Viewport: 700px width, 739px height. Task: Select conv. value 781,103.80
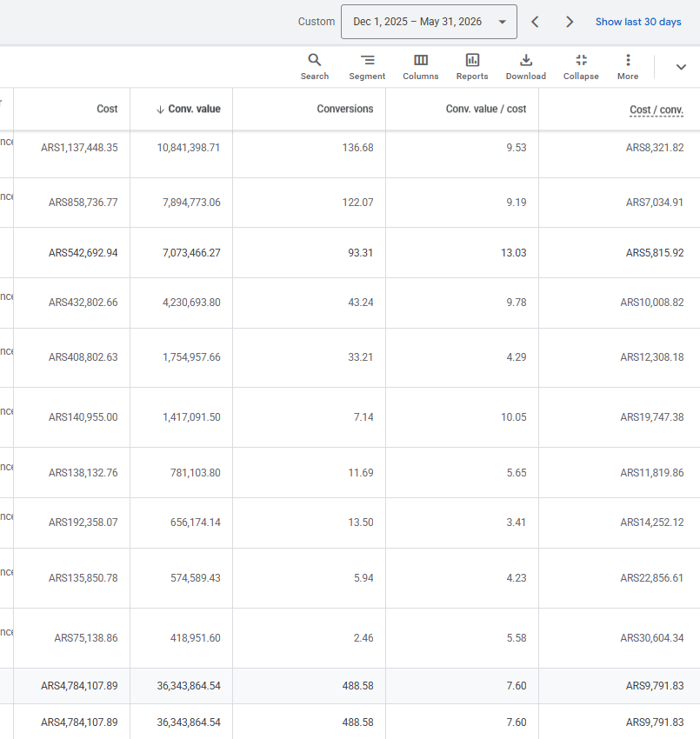195,473
